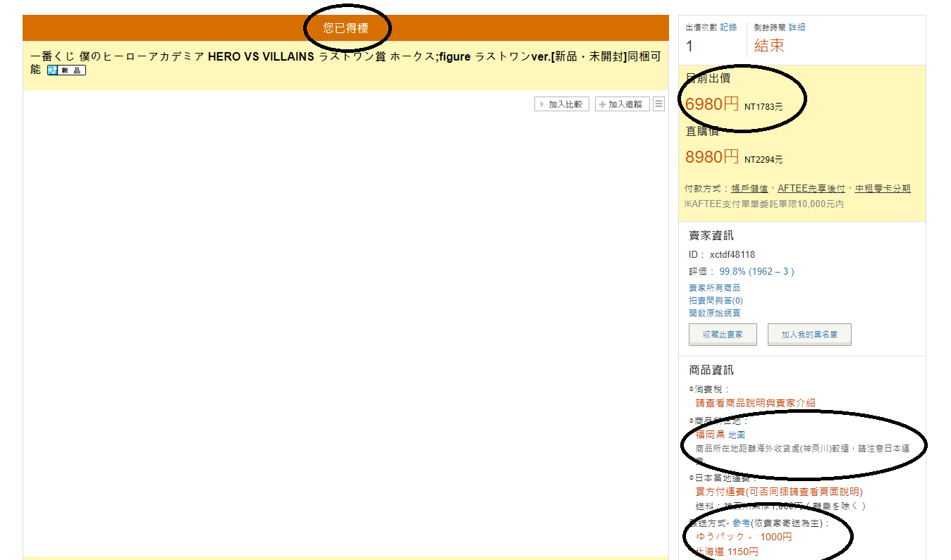Click 請查看商品說明與賣家介紹 tax note link
This screenshot has width=951, height=560.
(755, 403)
